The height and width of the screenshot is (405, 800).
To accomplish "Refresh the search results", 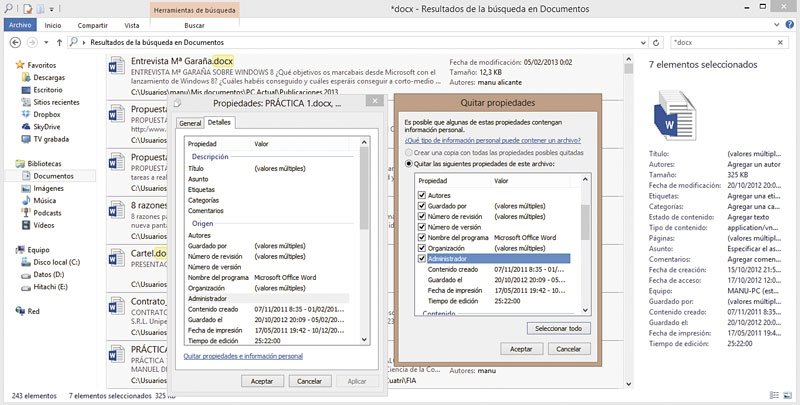I will click(x=656, y=43).
